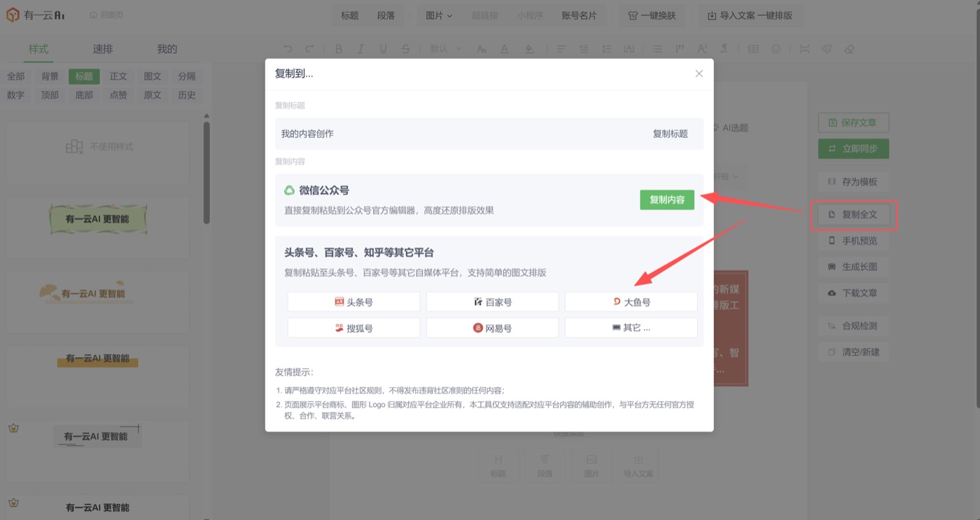Click 账号名片 in the top bar
This screenshot has width=980, height=520.
point(579,15)
